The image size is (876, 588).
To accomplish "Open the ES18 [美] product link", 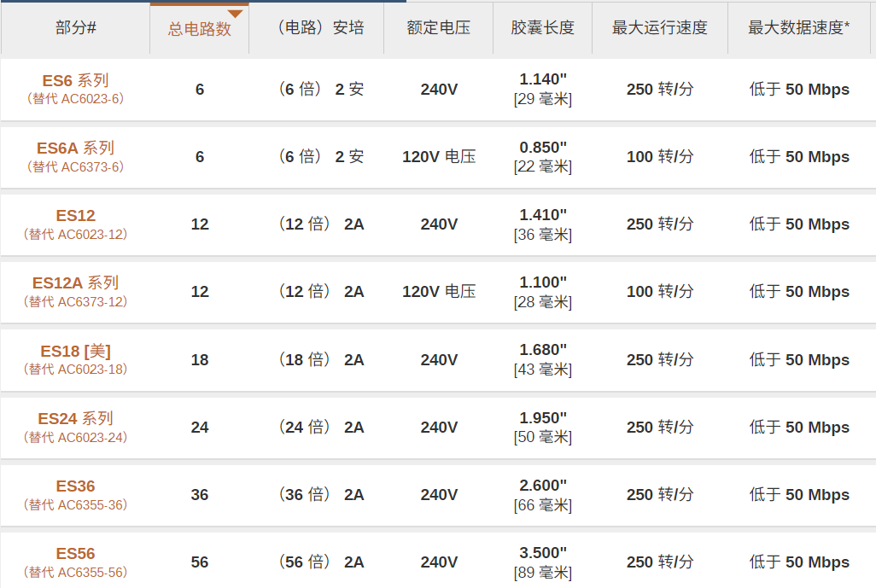I will [75, 352].
